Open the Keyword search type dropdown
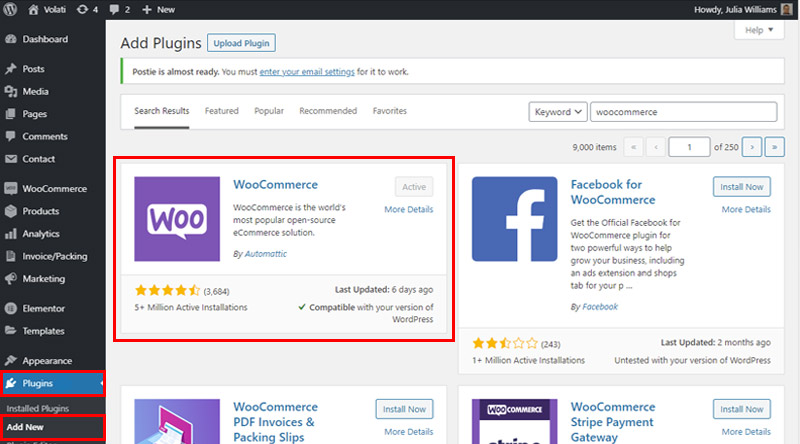The height and width of the screenshot is (444, 800). coord(558,112)
